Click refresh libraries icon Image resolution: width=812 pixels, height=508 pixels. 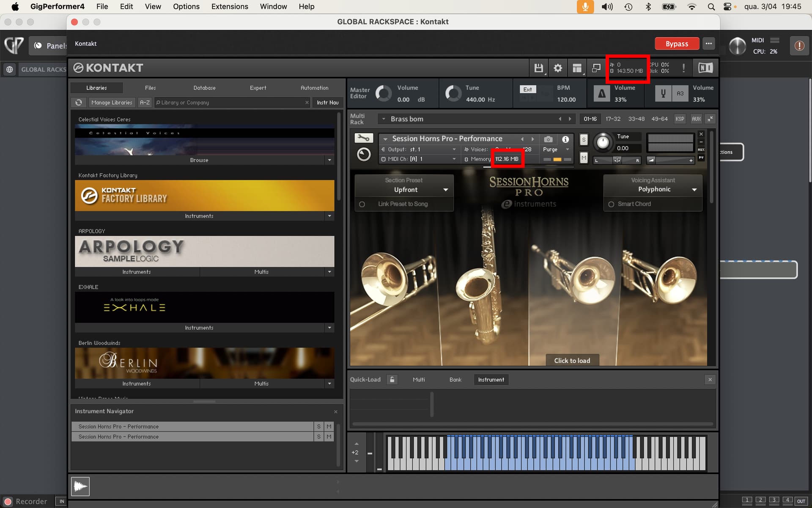pos(79,102)
